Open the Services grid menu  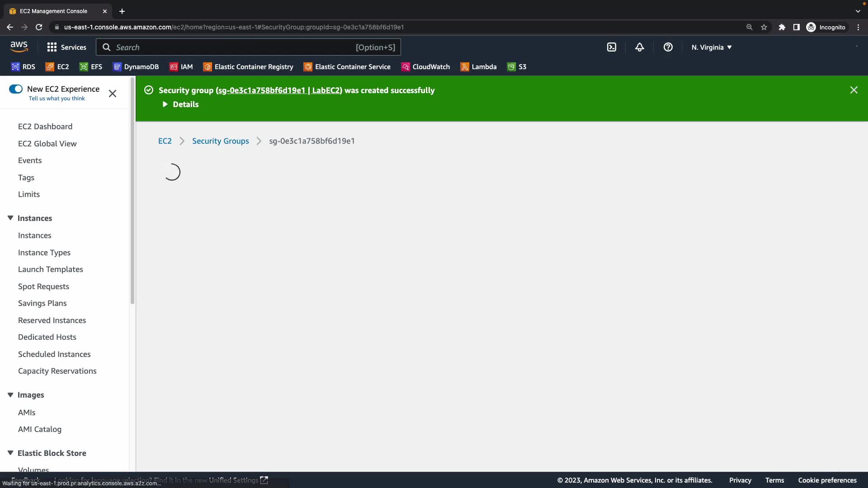[x=66, y=47]
